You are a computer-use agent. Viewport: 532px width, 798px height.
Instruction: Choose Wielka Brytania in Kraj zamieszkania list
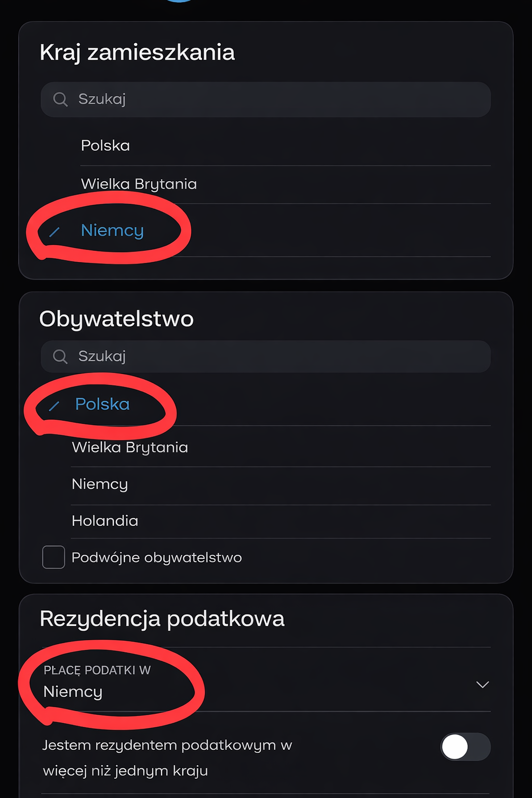139,184
